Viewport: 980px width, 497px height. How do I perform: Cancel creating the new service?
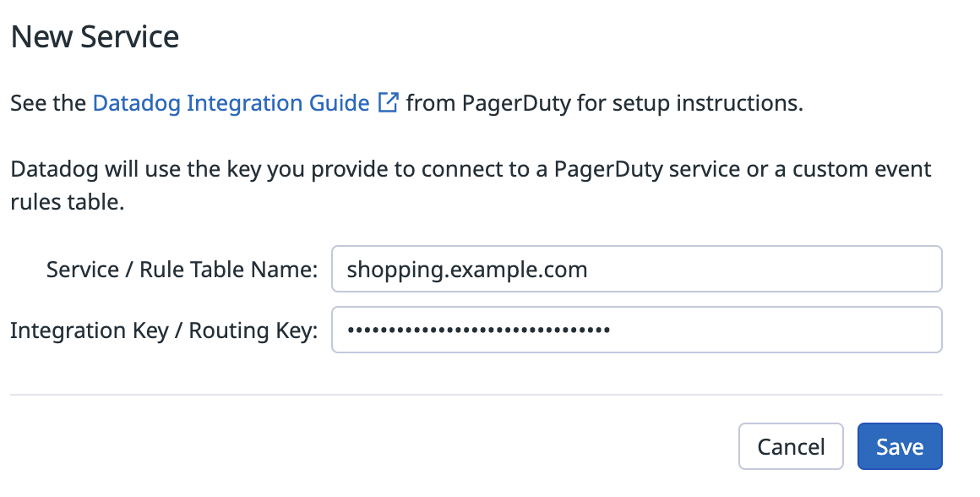pos(791,445)
